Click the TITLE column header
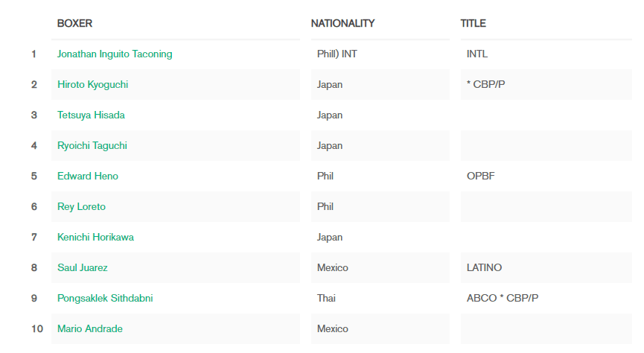The image size is (644, 353). (474, 23)
